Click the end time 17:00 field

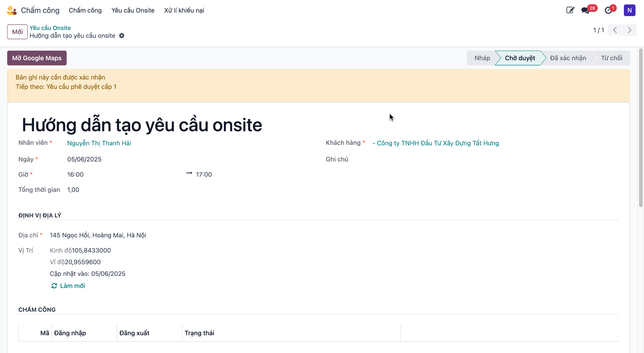[x=204, y=174]
